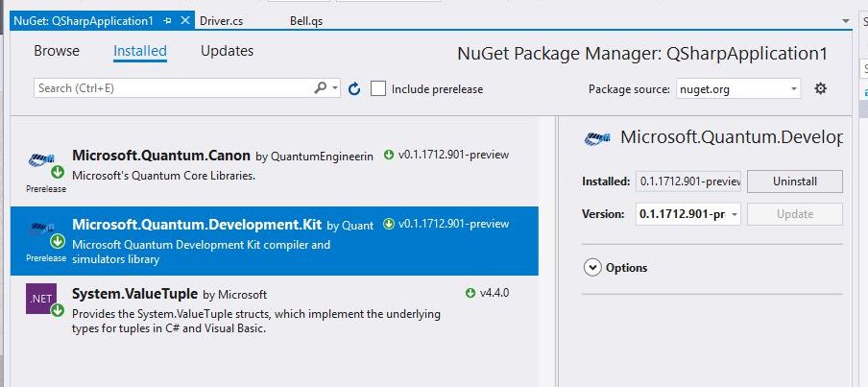This screenshot has height=387, width=868.
Task: Toggle the Include prerelease checkbox
Action: pos(378,88)
